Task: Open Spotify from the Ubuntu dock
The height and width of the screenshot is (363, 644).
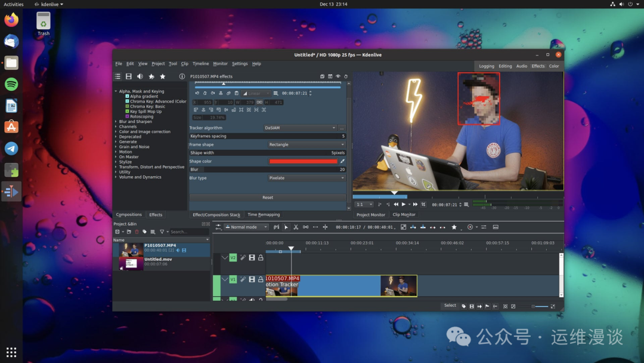Action: pos(11,84)
